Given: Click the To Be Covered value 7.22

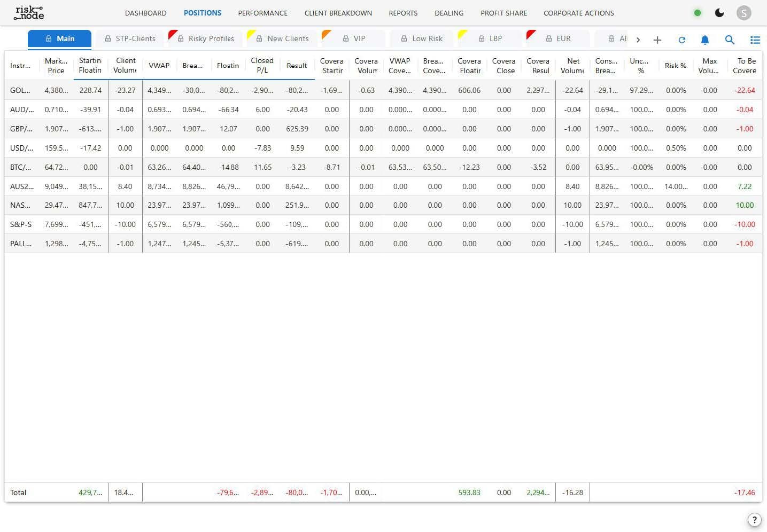Looking at the screenshot, I should coord(745,186).
